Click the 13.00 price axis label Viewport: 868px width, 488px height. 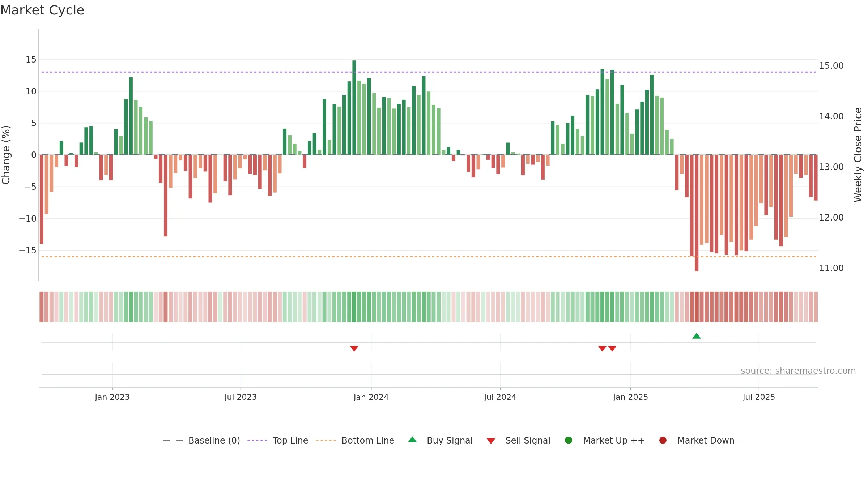click(831, 167)
